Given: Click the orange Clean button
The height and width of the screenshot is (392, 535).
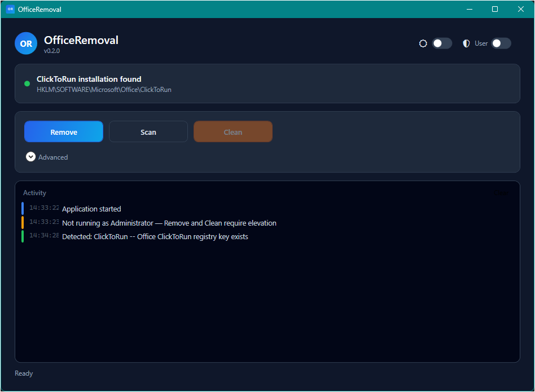Looking at the screenshot, I should click(233, 132).
